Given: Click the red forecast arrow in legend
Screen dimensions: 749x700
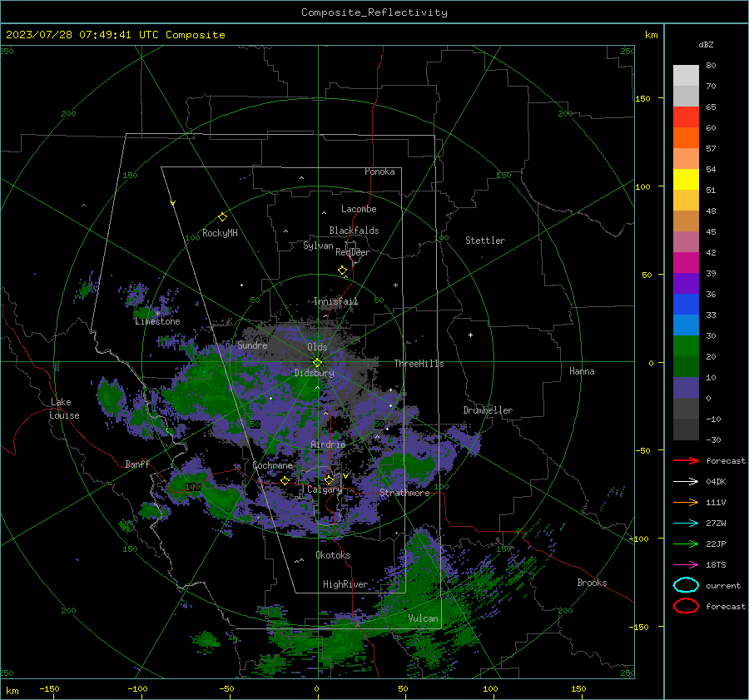Looking at the screenshot, I should click(686, 460).
